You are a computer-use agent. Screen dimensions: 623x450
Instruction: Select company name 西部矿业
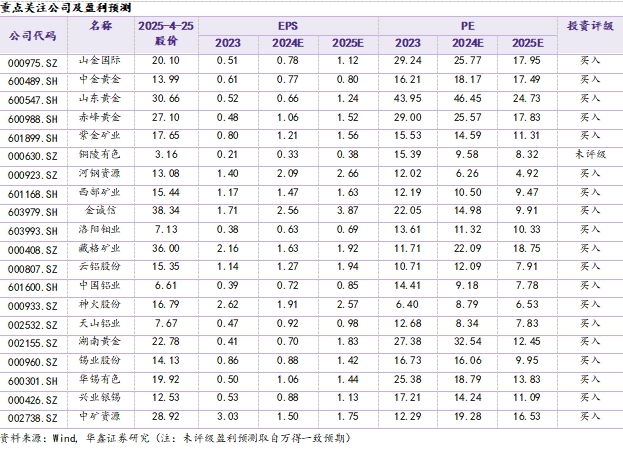point(100,192)
